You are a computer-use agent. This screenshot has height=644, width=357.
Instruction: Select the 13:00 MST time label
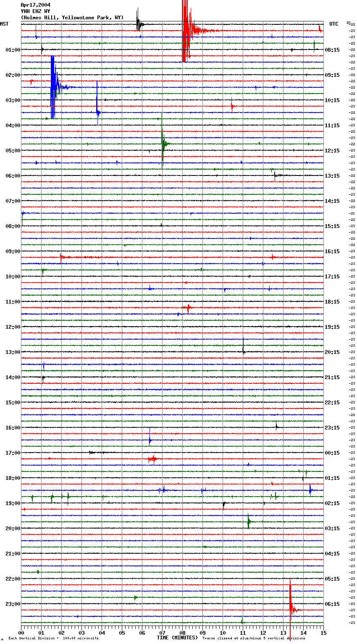pyautogui.click(x=13, y=352)
